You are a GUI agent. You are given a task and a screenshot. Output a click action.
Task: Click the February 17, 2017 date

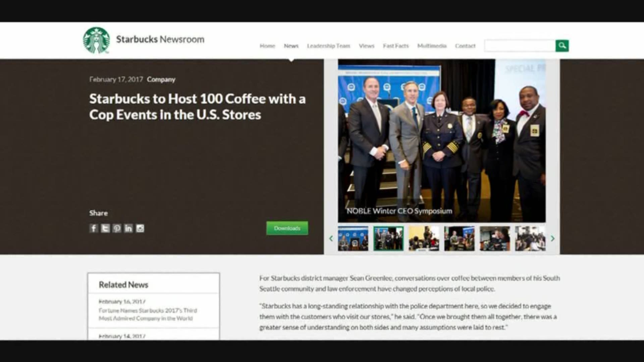(x=116, y=79)
